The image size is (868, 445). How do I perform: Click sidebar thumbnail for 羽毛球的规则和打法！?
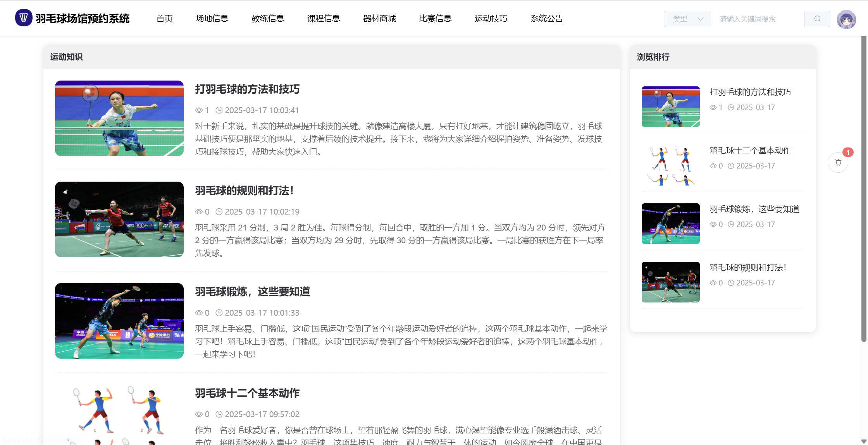click(x=670, y=282)
